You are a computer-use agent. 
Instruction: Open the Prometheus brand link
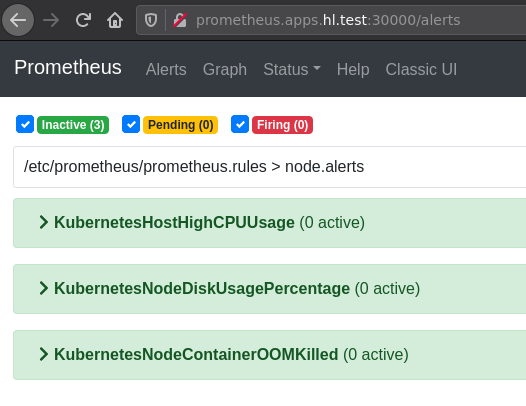[x=68, y=67]
